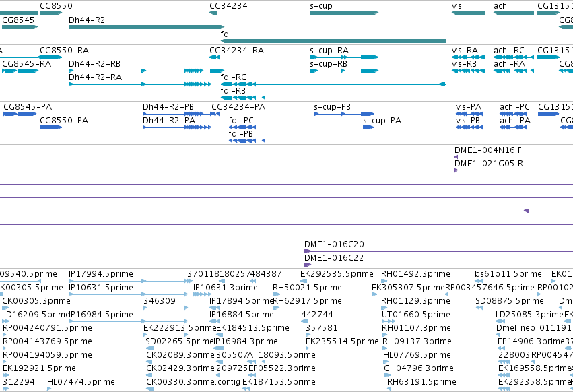573x392 pixels.
Task: Click the s-cup-PB protein label
Action: (332, 107)
